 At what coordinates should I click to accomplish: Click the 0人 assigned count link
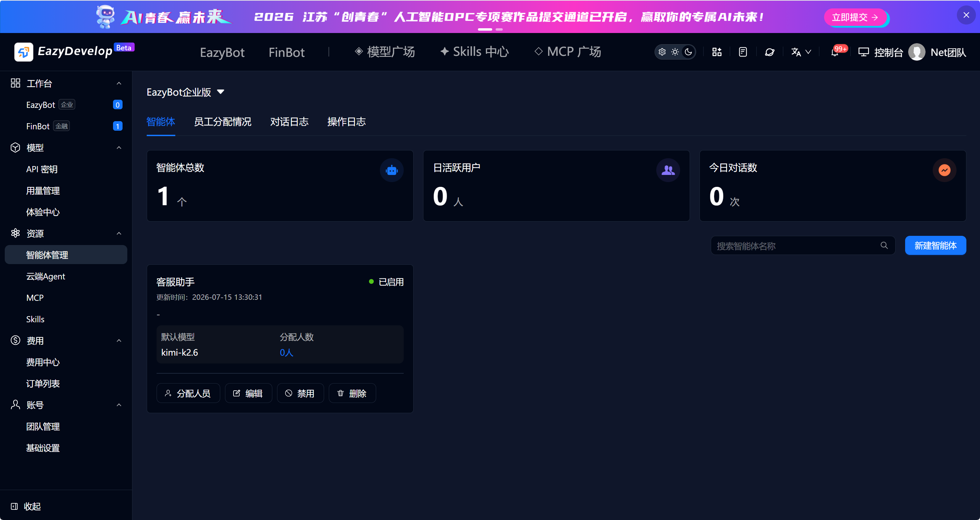[286, 352]
